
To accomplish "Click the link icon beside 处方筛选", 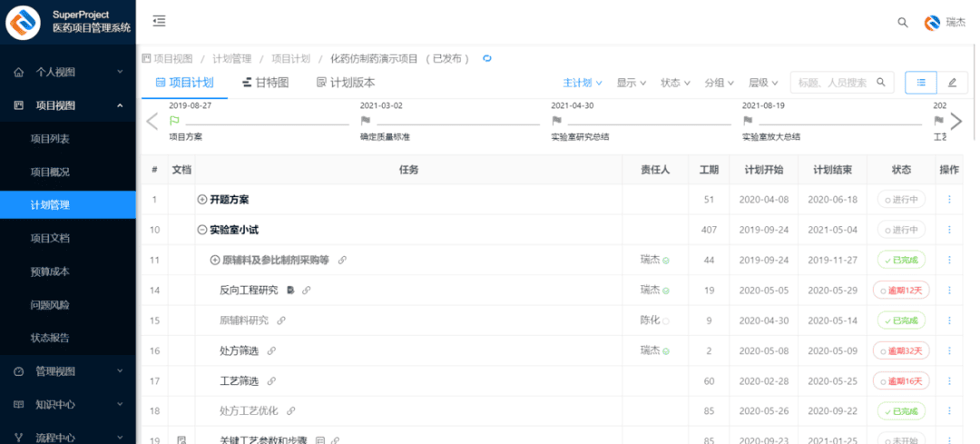I will tap(271, 350).
